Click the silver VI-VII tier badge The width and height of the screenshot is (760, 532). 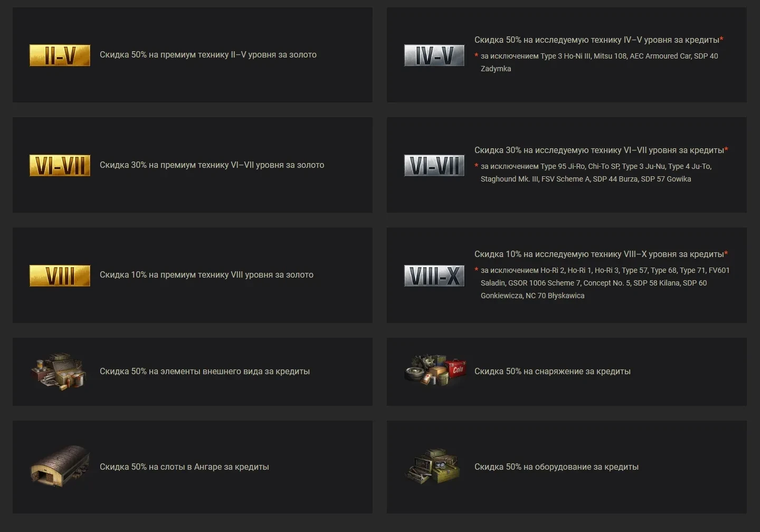[434, 165]
